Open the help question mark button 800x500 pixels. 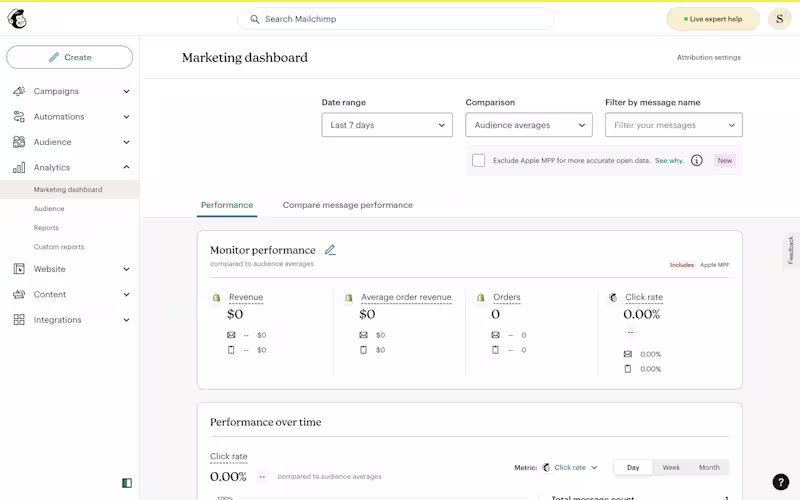(x=781, y=482)
